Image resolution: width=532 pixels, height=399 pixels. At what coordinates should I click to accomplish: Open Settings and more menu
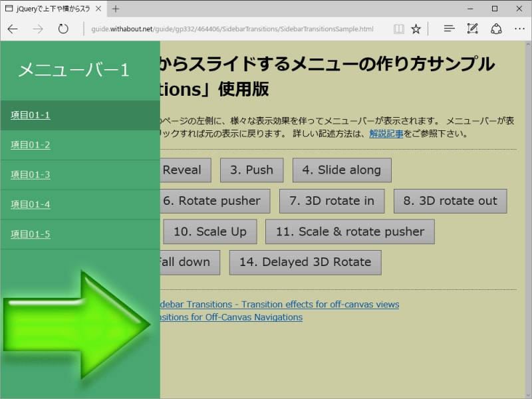click(519, 29)
